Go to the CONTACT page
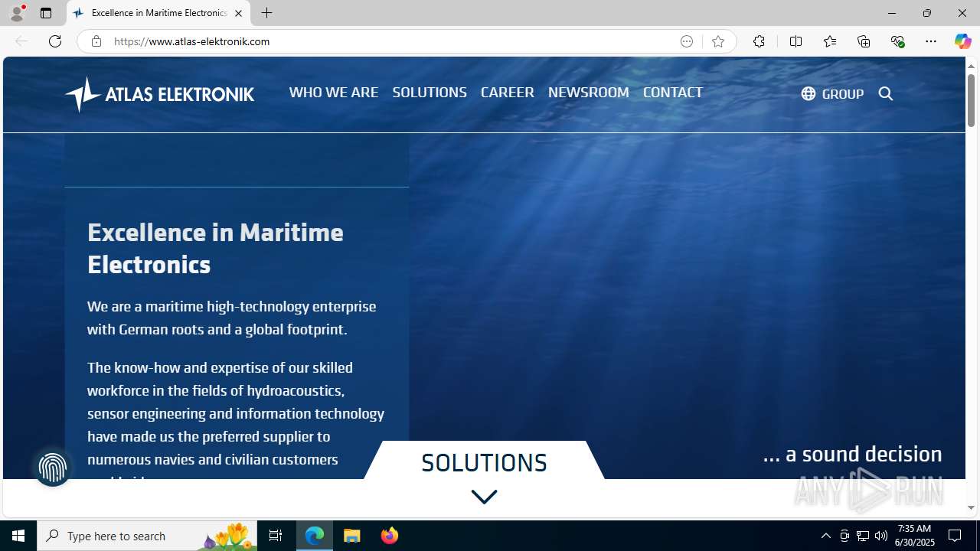 [x=673, y=92]
